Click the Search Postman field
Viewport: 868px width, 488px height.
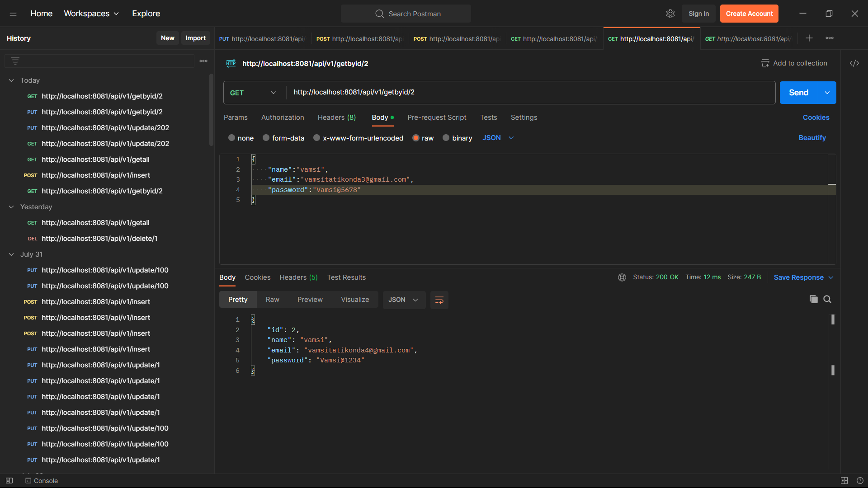[x=406, y=14]
